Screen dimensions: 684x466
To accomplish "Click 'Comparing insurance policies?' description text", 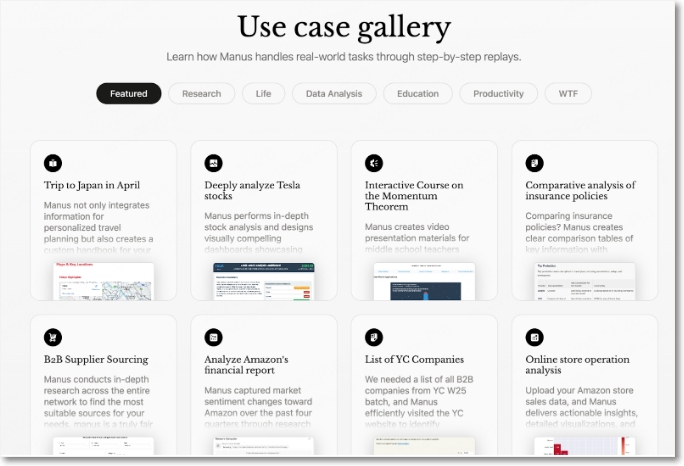I will [579, 233].
